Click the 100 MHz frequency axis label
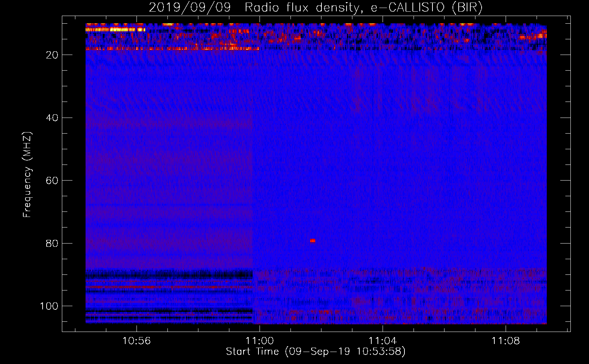This screenshot has height=364, width=589. [x=49, y=306]
